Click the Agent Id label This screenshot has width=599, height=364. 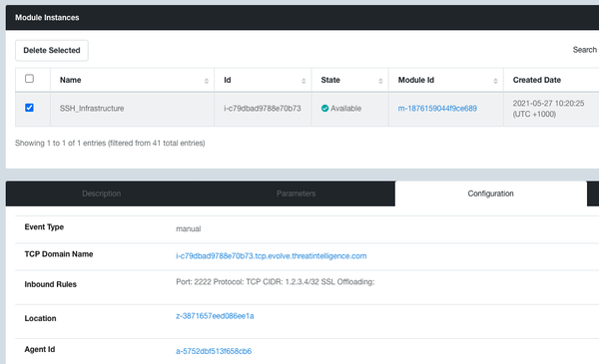tap(40, 349)
